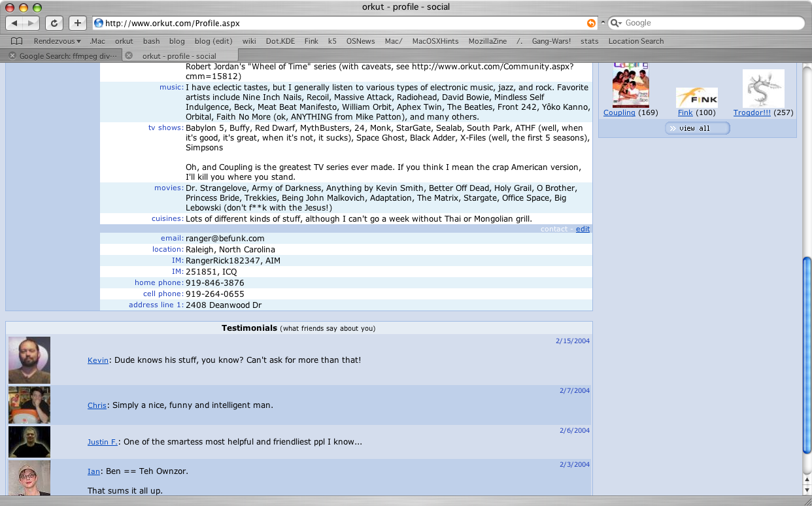Image resolution: width=812 pixels, height=506 pixels.
Task: Click Justin F.'s testimonial photo
Action: click(29, 442)
